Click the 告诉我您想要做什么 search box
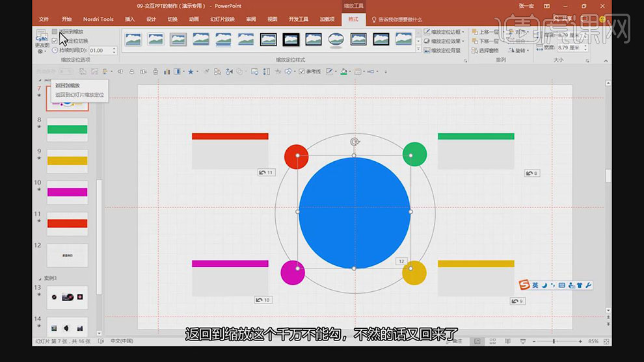The height and width of the screenshot is (362, 644). [x=398, y=19]
